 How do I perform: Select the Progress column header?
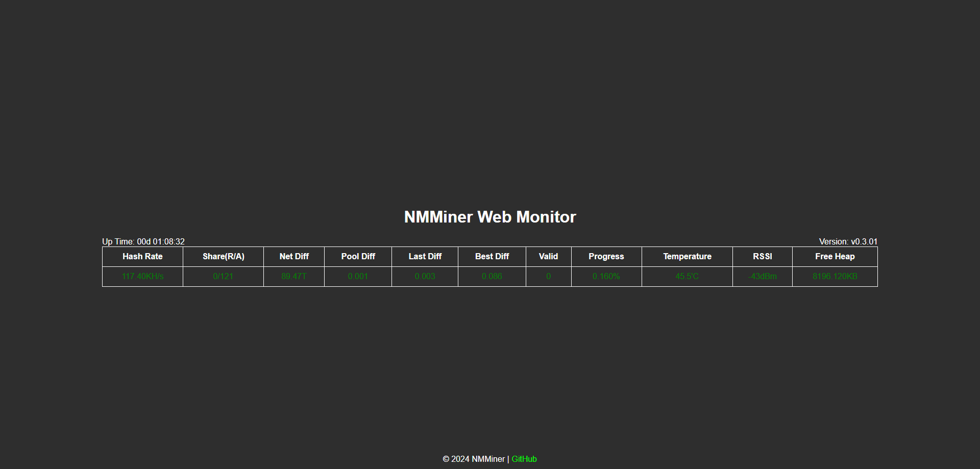(x=606, y=256)
